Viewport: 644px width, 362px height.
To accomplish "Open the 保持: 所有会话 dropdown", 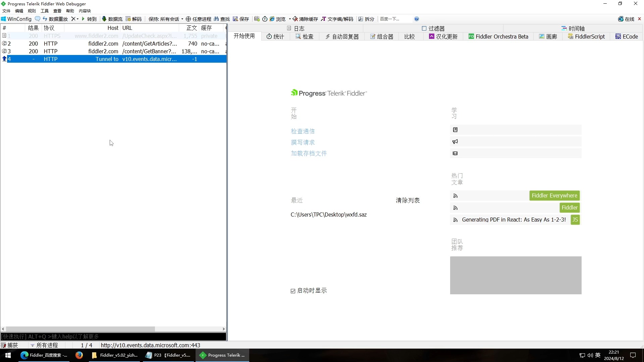I will [166, 19].
